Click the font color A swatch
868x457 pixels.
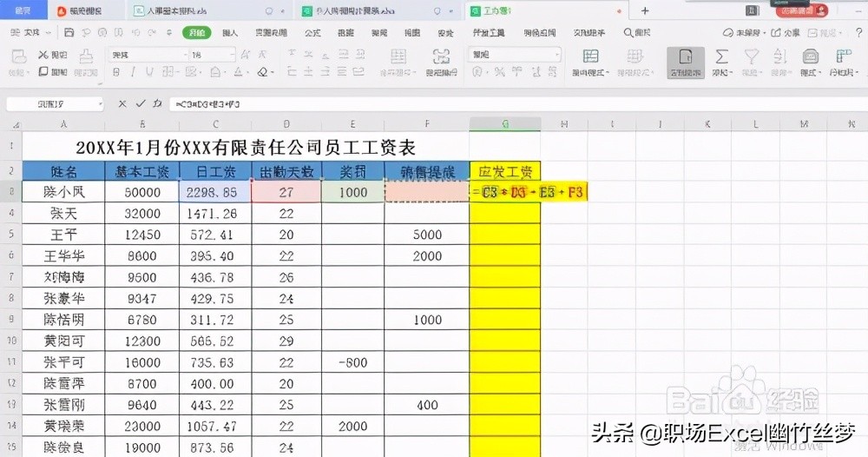tap(238, 72)
